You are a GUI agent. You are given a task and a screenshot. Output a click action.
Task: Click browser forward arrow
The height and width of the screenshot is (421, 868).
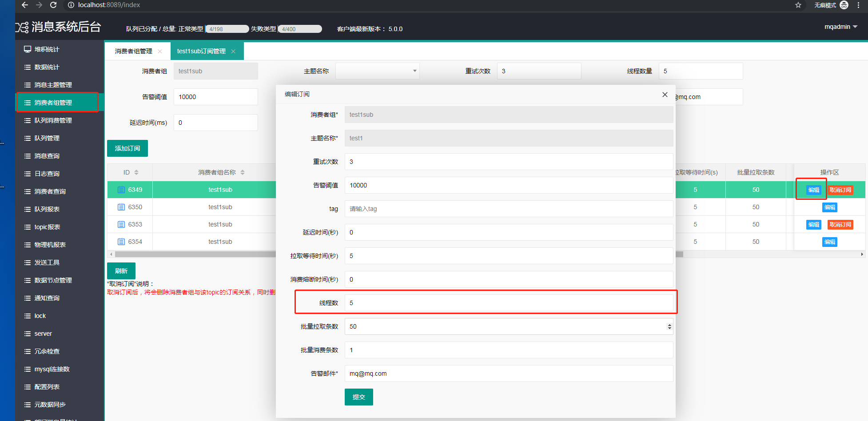tap(39, 5)
